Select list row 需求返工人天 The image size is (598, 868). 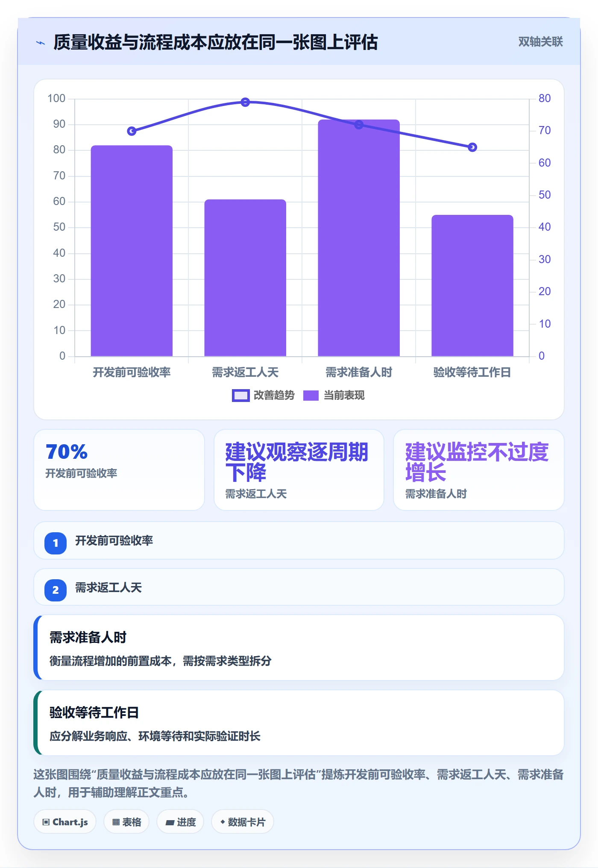click(x=299, y=587)
